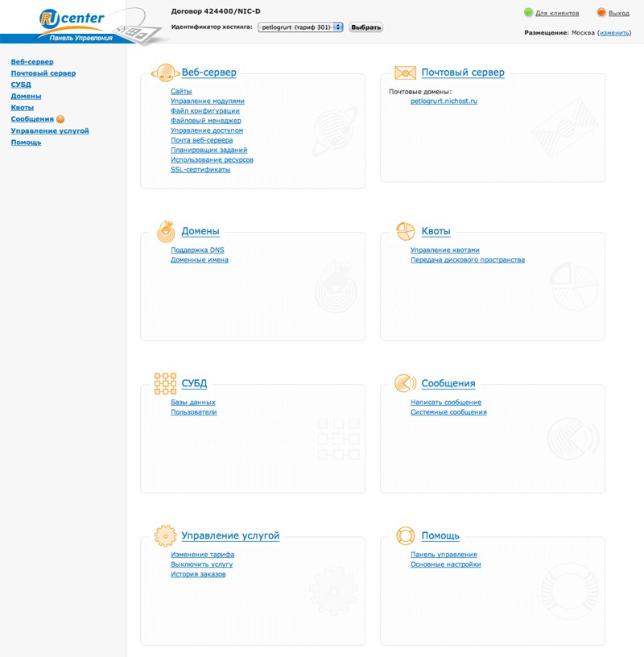Open Системные сообщения link
Image resolution: width=644 pixels, height=657 pixels.
448,412
